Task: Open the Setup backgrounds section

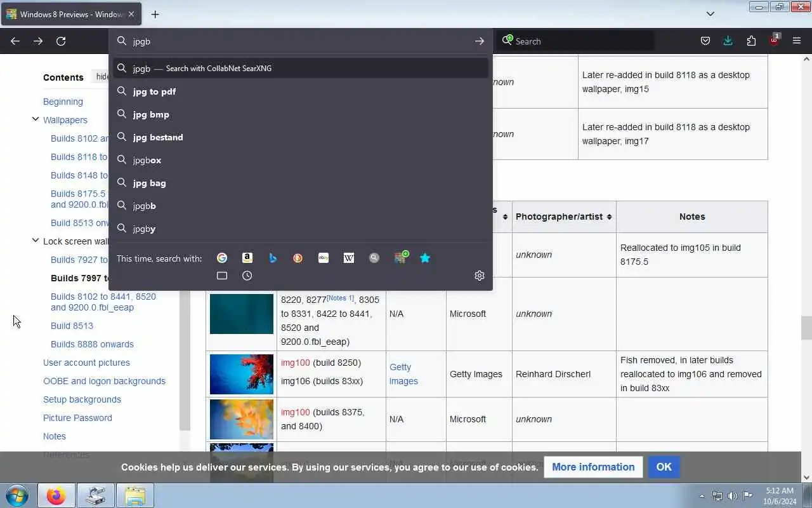Action: tap(82, 399)
